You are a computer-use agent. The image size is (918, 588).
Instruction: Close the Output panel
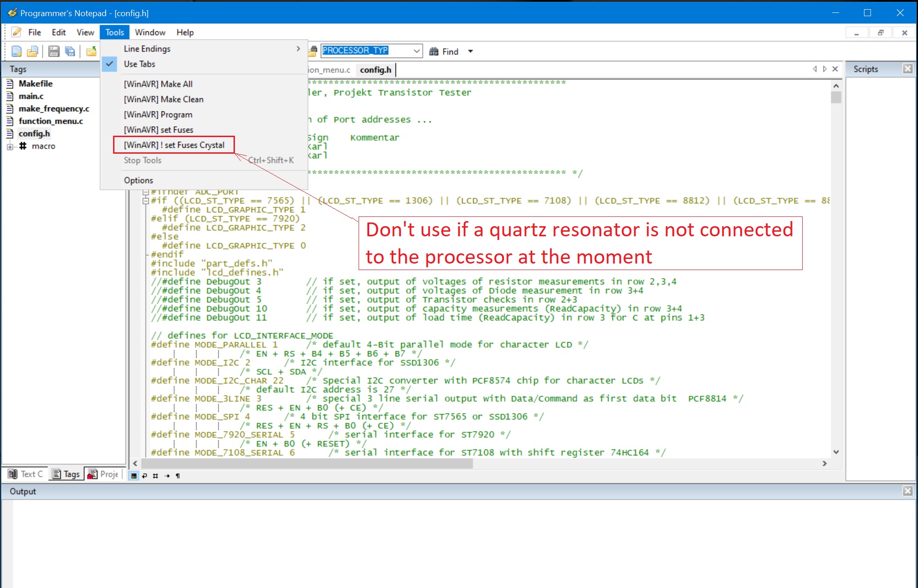(908, 491)
